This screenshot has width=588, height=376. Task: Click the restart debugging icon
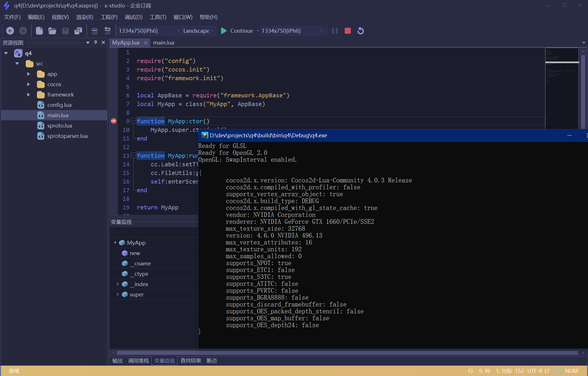point(360,31)
